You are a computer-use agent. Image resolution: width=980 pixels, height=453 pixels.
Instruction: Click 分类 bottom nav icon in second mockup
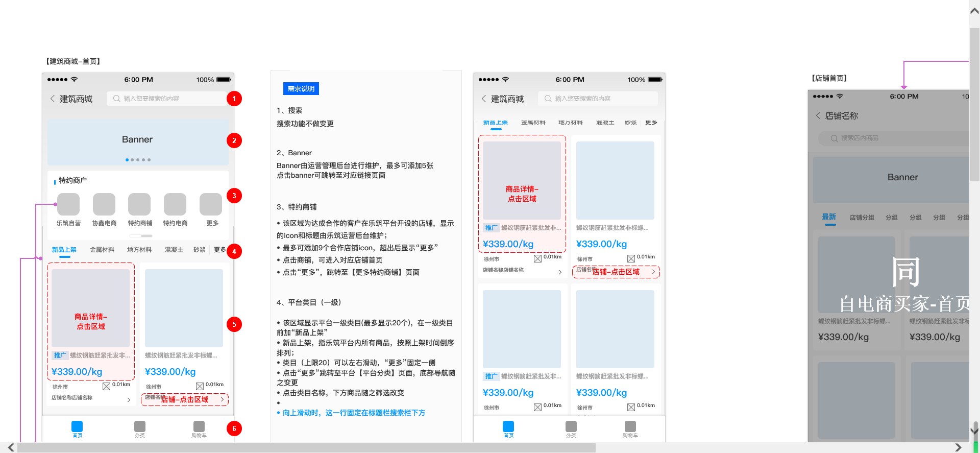(571, 426)
